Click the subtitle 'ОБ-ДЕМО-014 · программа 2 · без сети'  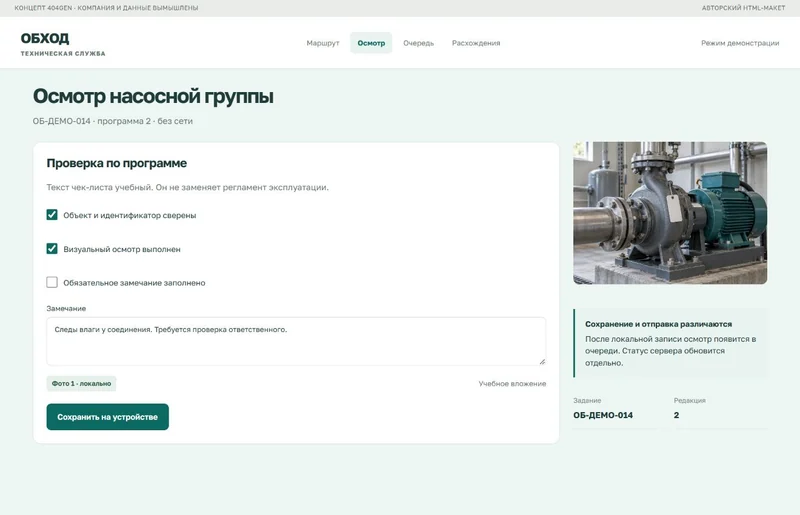pyautogui.click(x=113, y=121)
